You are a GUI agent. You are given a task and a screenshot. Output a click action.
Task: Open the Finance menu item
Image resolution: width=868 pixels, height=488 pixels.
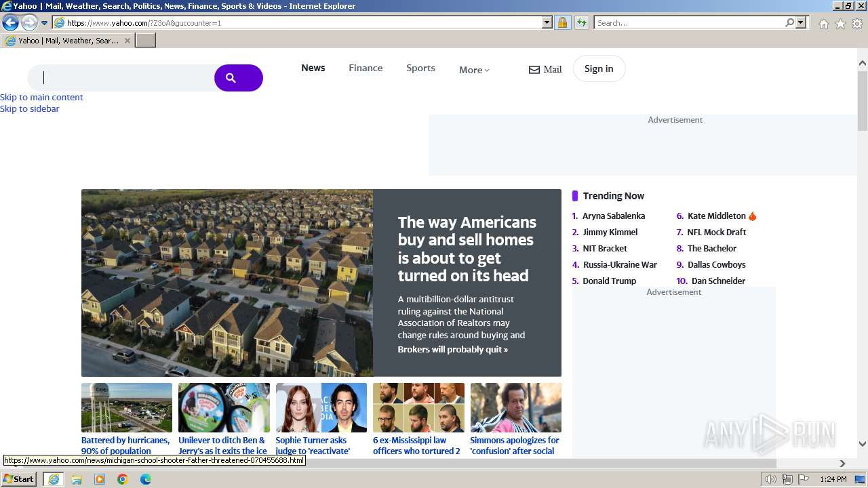[366, 68]
